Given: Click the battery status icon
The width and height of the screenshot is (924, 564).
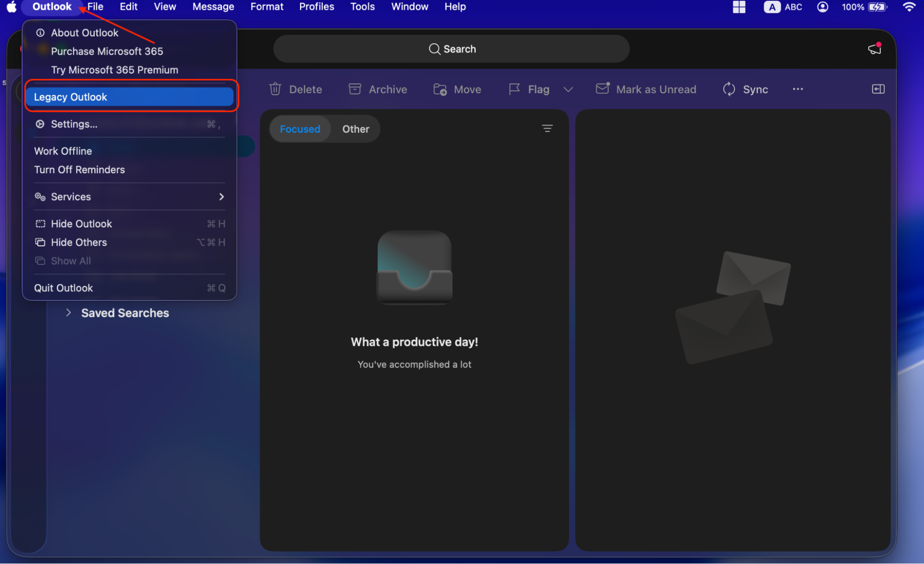Looking at the screenshot, I should (x=877, y=7).
